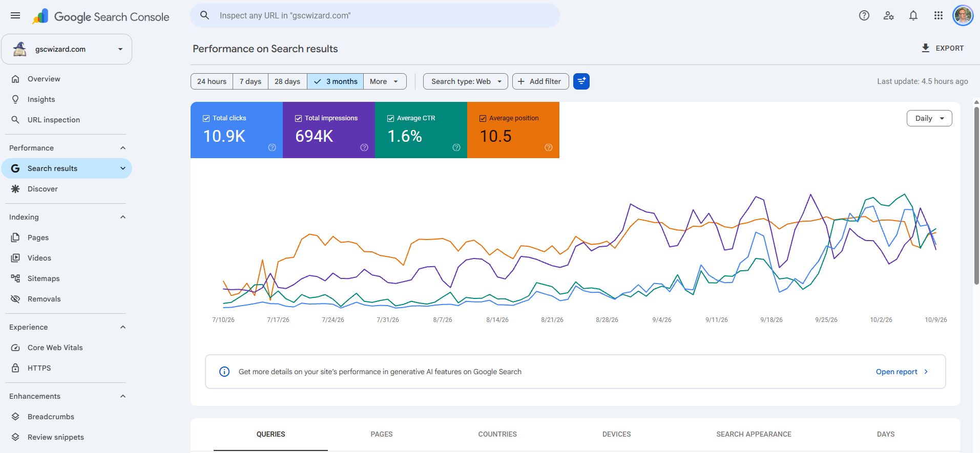The height and width of the screenshot is (453, 980).
Task: Open the Daily granularity dropdown
Action: click(929, 118)
